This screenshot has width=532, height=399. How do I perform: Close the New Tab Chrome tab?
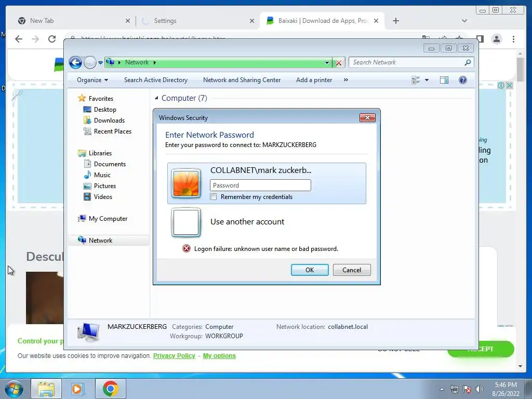coord(128,21)
